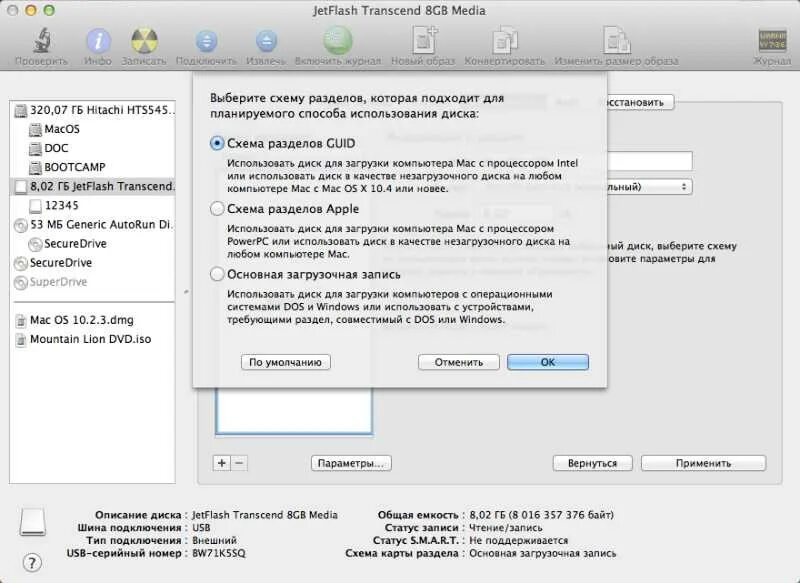Screen dimensions: 800x583
Task: Select the Схема разделов GUID radio button
Action: [217, 143]
